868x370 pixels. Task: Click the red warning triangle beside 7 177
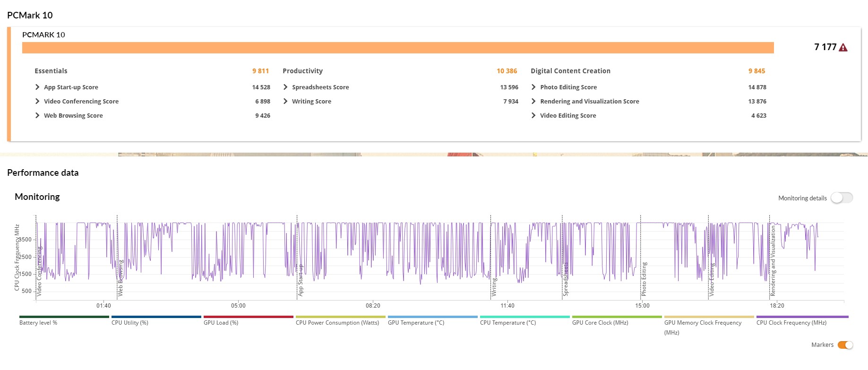[x=843, y=47]
